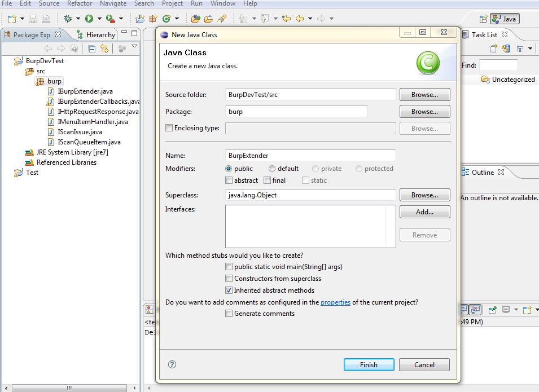Click the Add interfaces button
The image size is (539, 392).
[x=424, y=212]
